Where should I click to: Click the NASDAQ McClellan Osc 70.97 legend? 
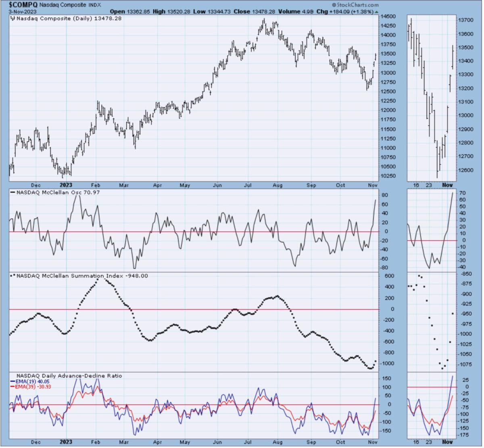pyautogui.click(x=54, y=193)
